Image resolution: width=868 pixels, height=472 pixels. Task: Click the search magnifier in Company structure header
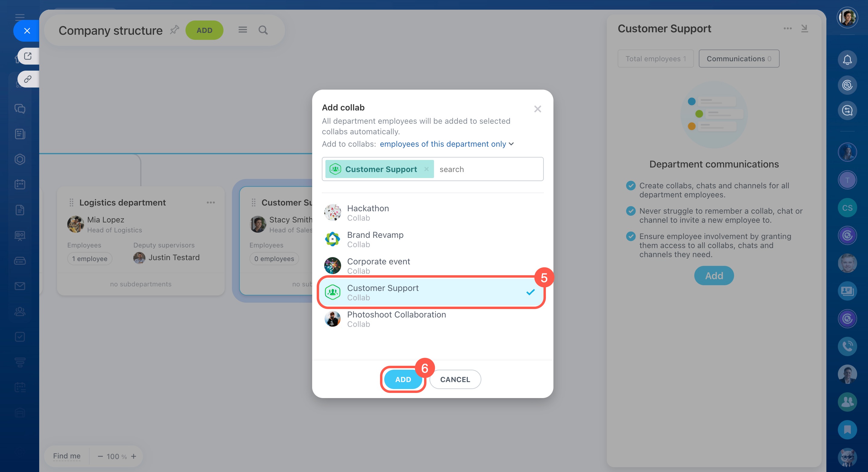tap(263, 30)
